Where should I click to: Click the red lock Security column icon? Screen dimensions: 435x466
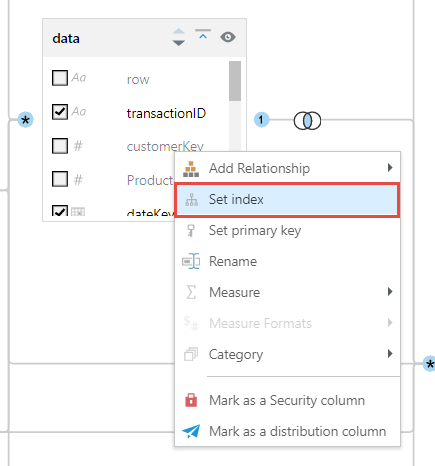click(191, 400)
